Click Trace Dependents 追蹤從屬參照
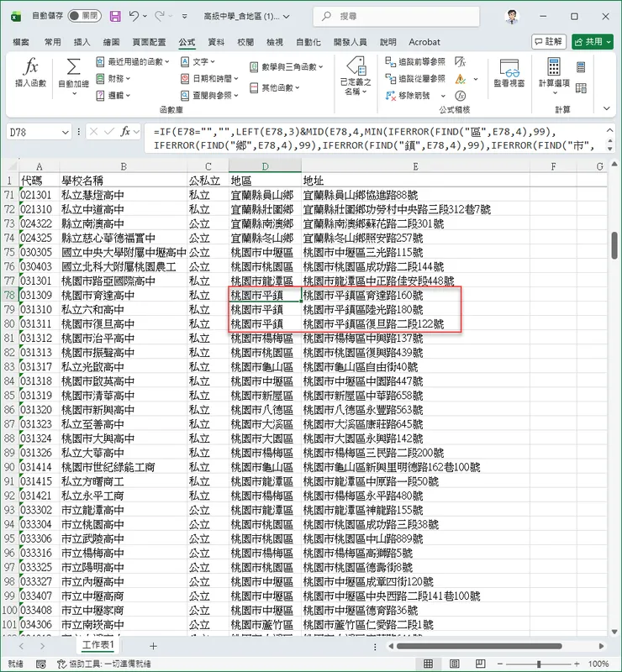 click(x=415, y=78)
